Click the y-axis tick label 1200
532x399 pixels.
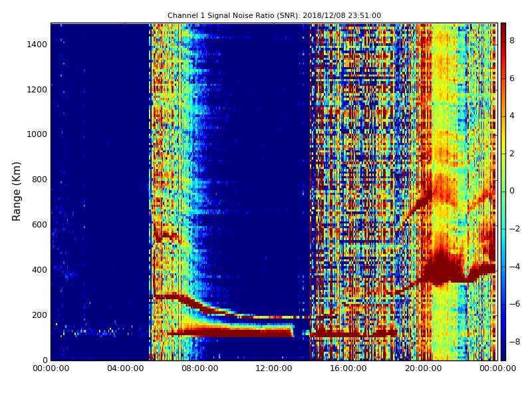[37, 90]
